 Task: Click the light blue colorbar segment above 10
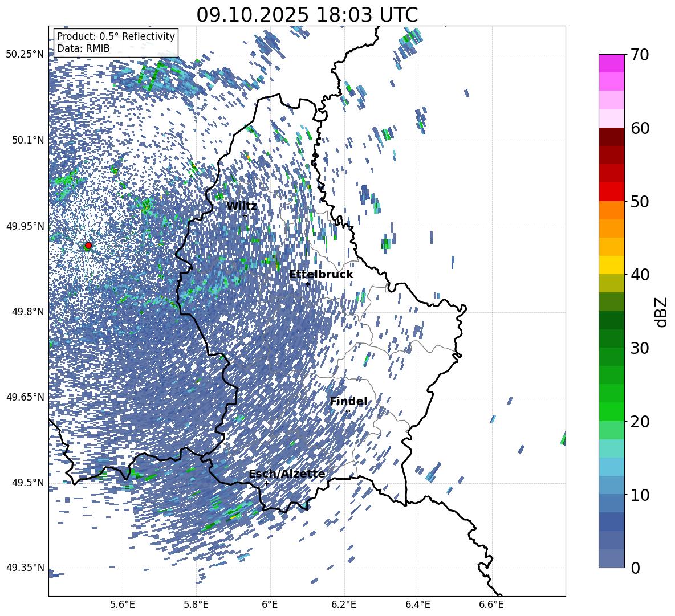[611, 485]
